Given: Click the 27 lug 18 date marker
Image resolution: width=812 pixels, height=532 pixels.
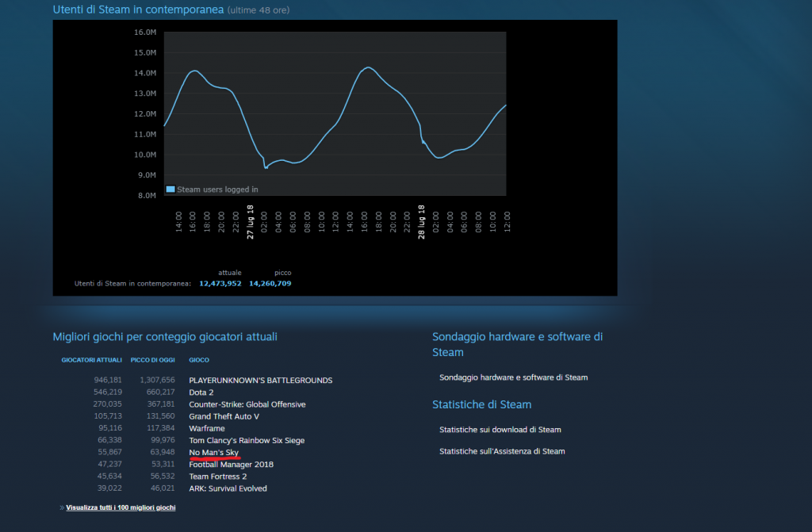Looking at the screenshot, I should click(x=251, y=222).
